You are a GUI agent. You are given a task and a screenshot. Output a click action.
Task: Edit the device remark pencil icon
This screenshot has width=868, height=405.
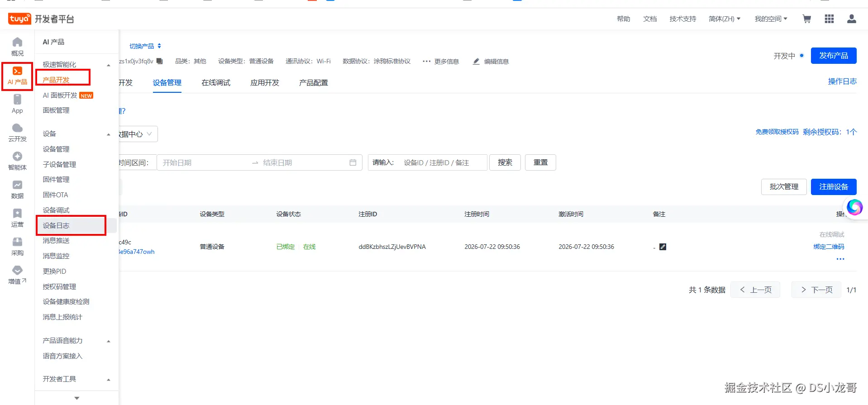point(663,247)
